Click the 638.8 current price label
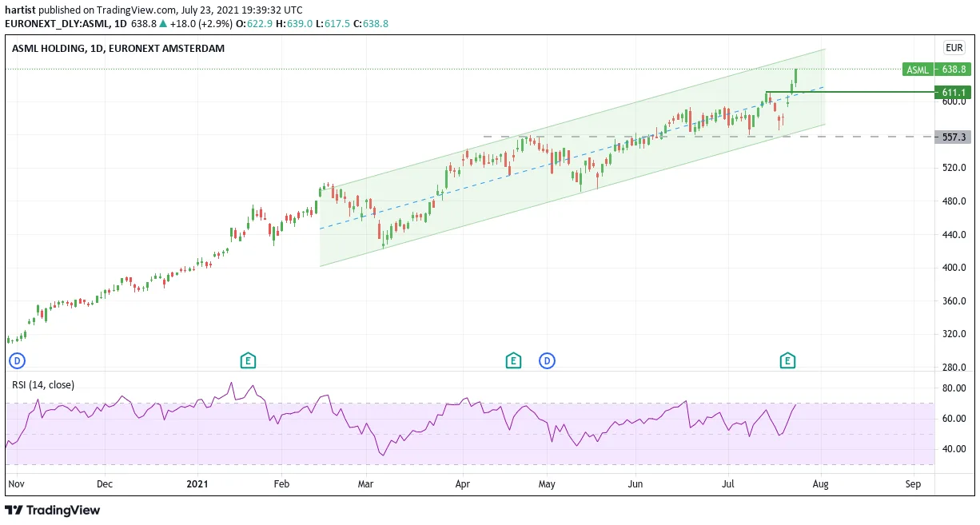The image size is (980, 525). pos(954,70)
